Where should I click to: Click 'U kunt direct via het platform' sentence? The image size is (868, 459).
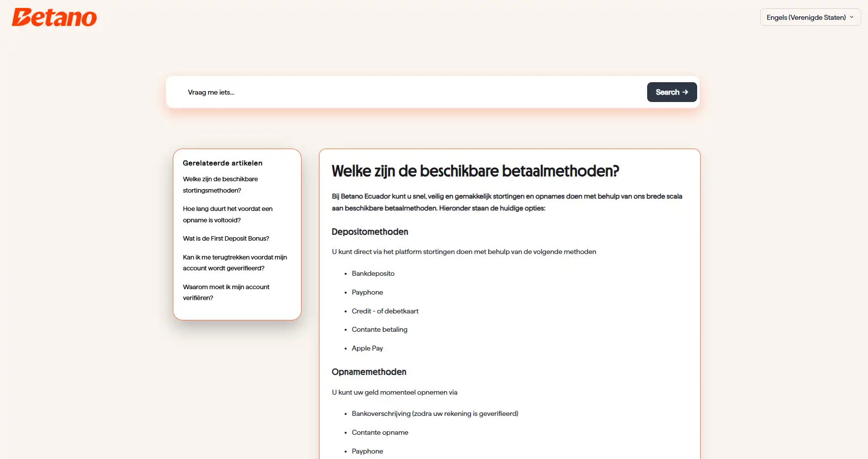tap(464, 252)
